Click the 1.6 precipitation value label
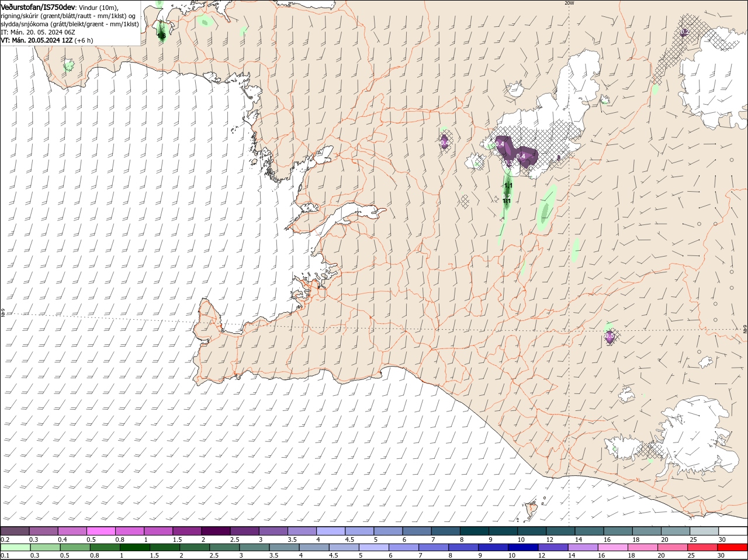Image resolution: width=748 pixels, height=560 pixels. coord(162,36)
